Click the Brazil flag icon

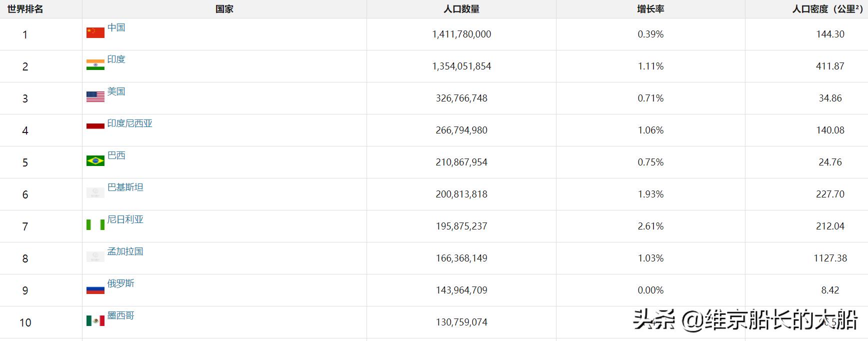click(95, 160)
